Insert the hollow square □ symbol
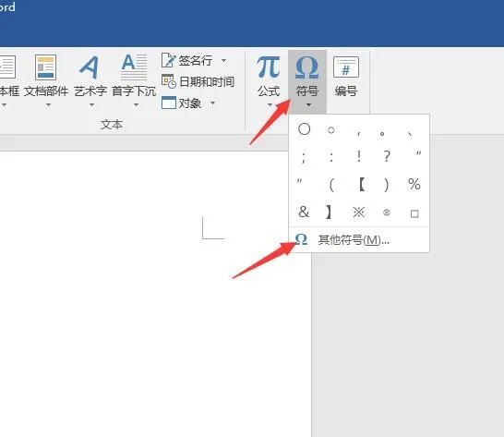The width and height of the screenshot is (504, 437). (414, 213)
